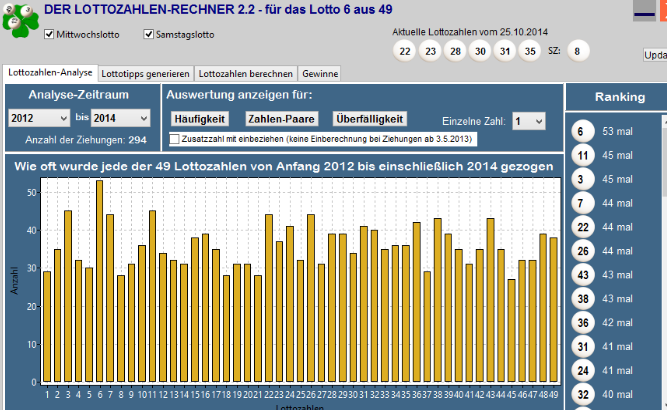667x410 pixels.
Task: Click current lotto ball 30
Action: 480,51
